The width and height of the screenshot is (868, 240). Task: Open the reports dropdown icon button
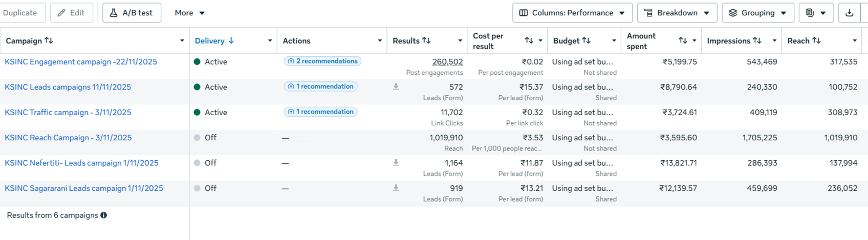coord(816,13)
